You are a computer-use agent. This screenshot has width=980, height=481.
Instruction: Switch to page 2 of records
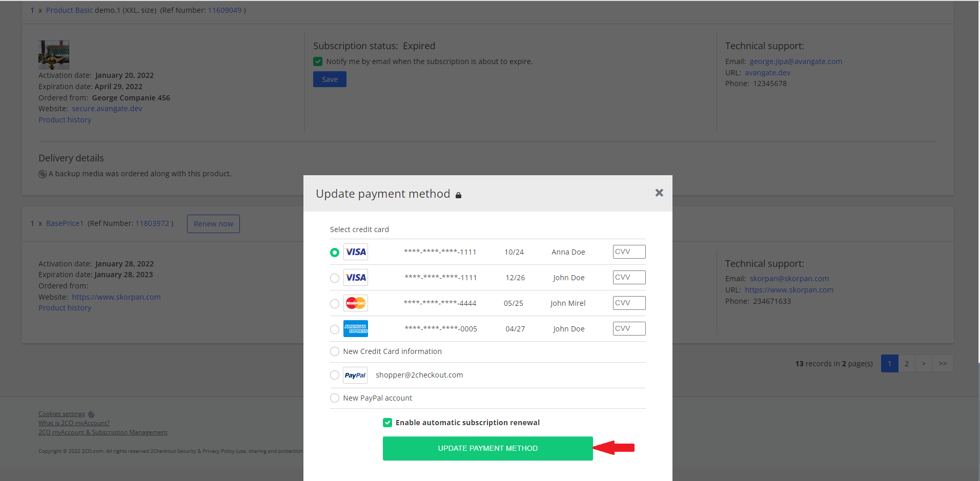[x=906, y=363]
